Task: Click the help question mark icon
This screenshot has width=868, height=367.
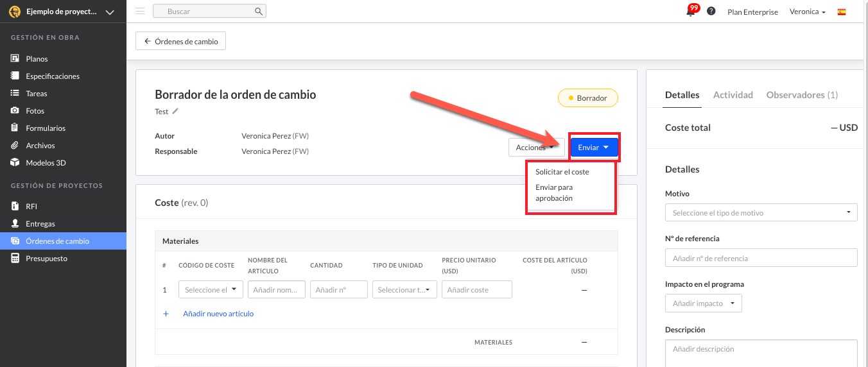Action: (711, 12)
